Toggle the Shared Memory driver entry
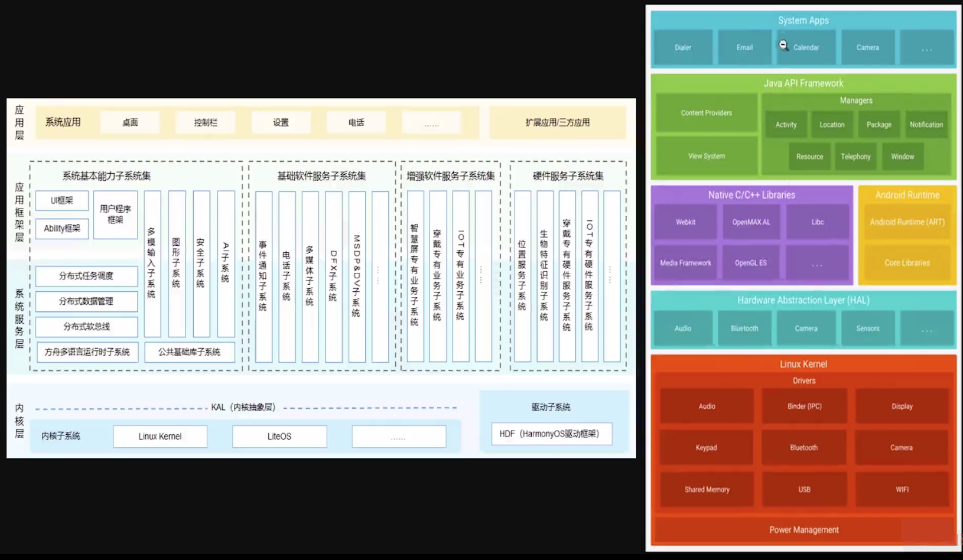This screenshot has width=963, height=560. click(707, 489)
